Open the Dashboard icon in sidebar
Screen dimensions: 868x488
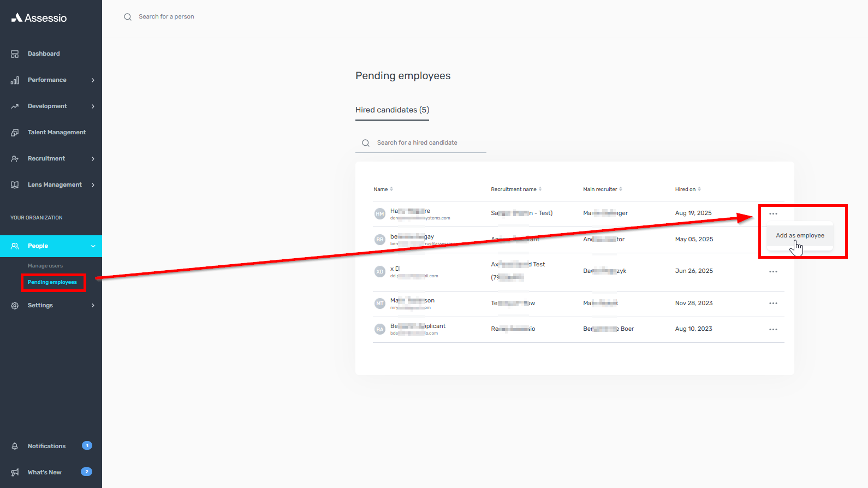point(15,54)
